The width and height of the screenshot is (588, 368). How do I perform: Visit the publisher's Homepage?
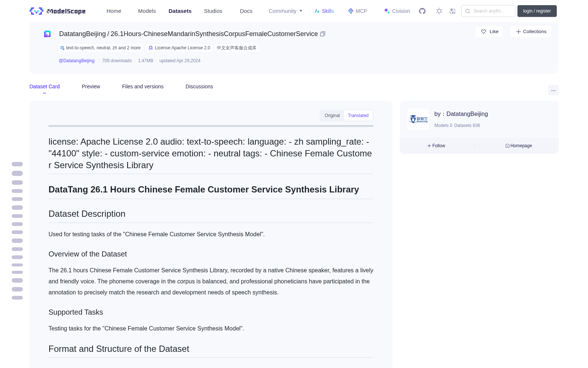(x=519, y=146)
